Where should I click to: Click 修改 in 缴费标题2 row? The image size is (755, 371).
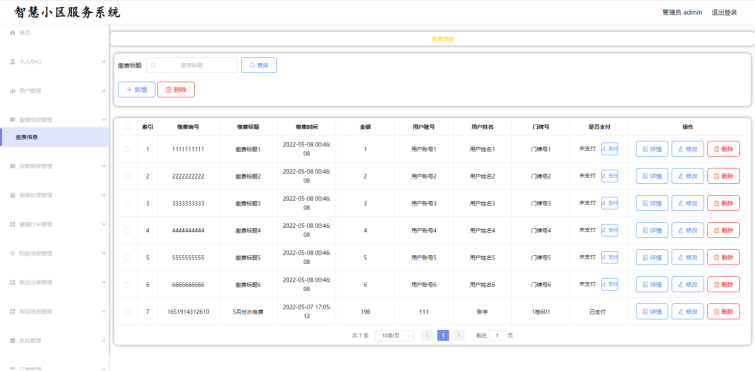tap(688, 176)
